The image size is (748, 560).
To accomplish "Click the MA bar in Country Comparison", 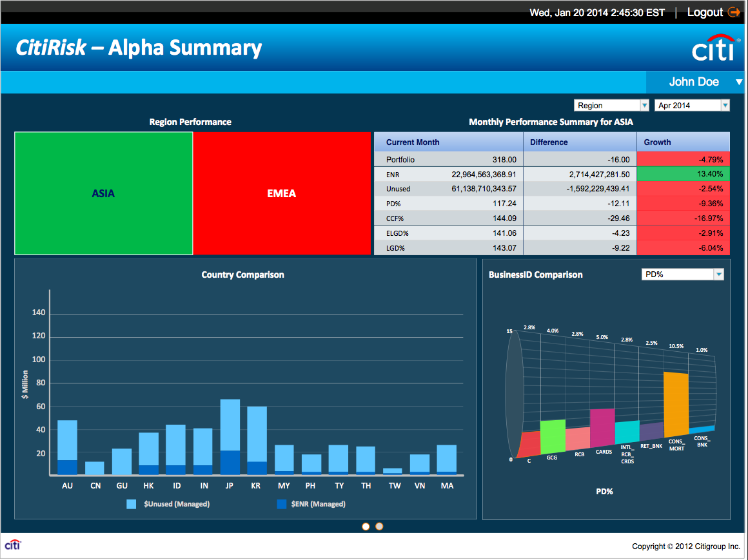I will tap(446, 460).
